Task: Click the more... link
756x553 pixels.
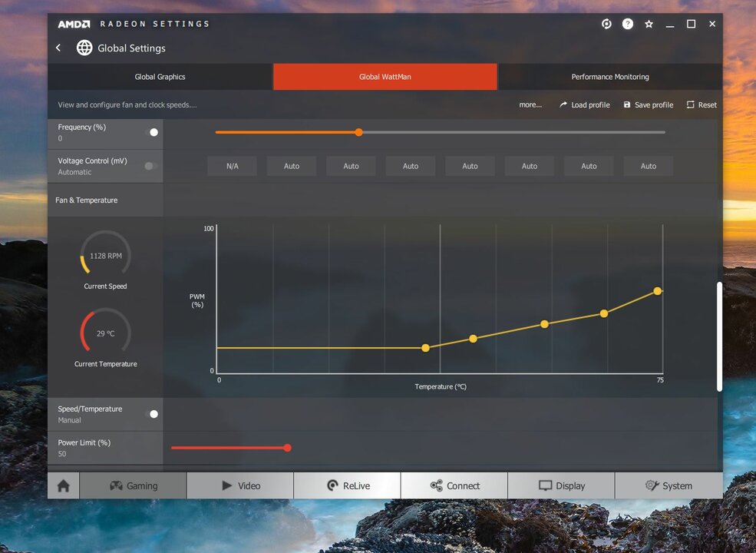Action: point(530,104)
